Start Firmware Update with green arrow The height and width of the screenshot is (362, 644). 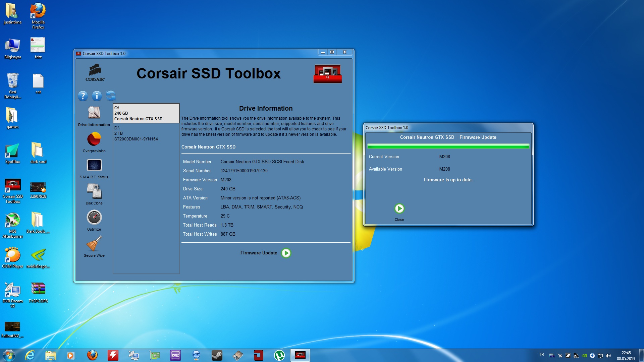286,253
